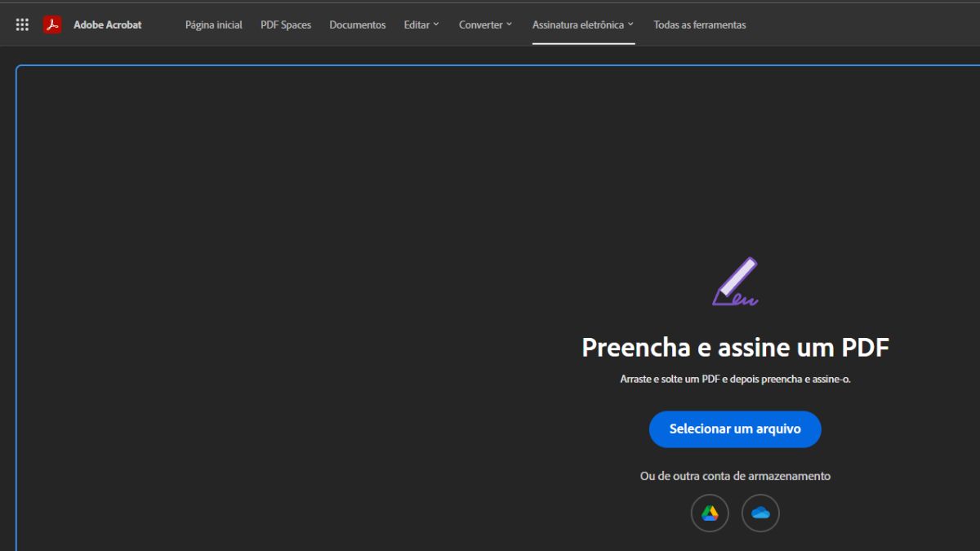Screen dimensions: 980x551
Task: Select the Google Drive storage icon
Action: (x=710, y=513)
